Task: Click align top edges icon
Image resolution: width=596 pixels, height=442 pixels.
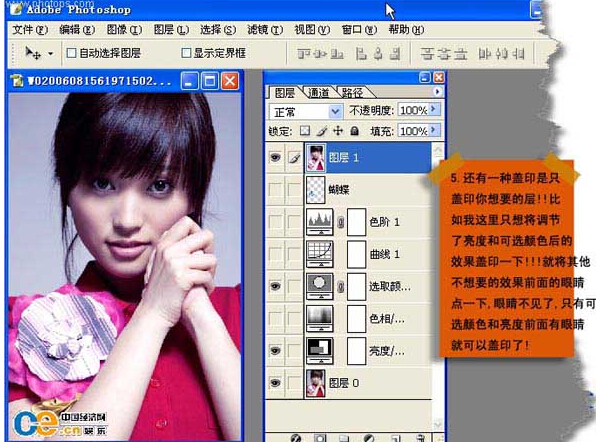Action: 304,54
